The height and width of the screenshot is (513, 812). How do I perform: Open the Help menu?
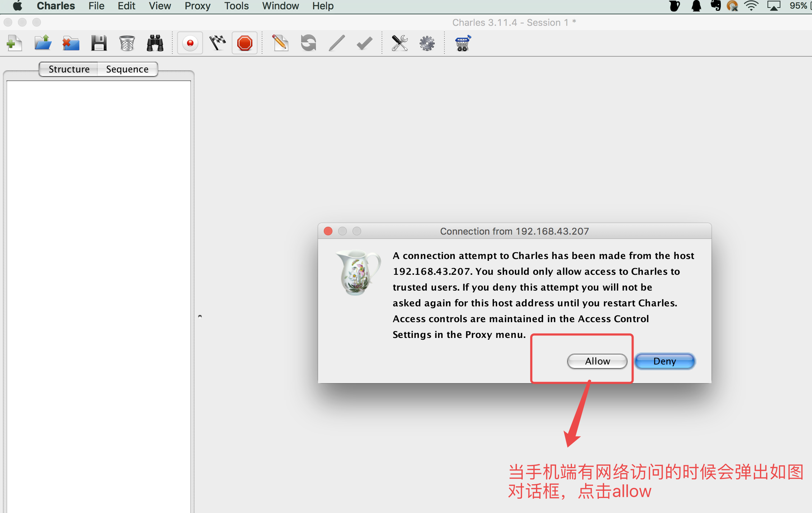[323, 6]
